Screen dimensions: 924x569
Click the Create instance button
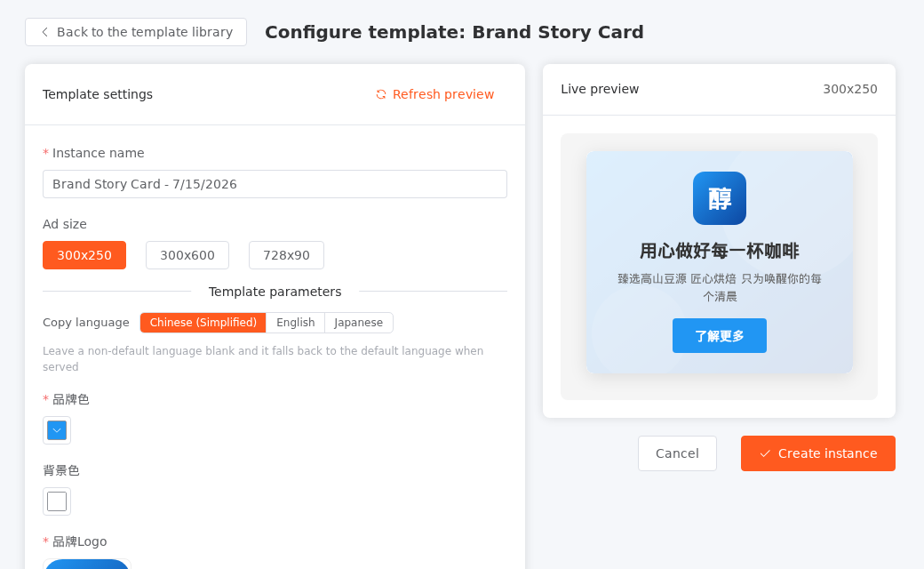[x=818, y=453]
